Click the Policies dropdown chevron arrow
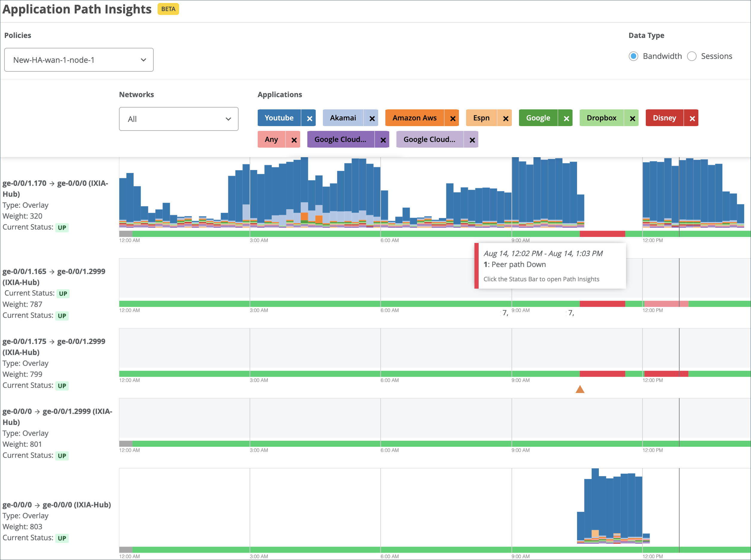 click(x=144, y=60)
